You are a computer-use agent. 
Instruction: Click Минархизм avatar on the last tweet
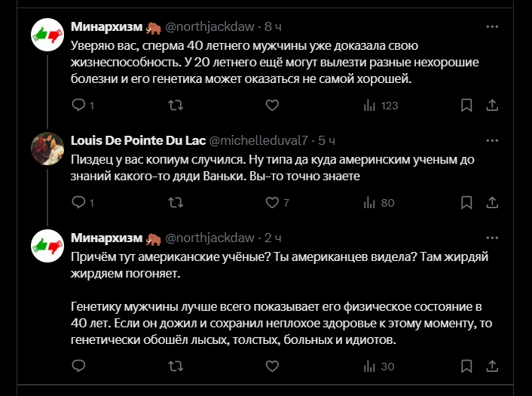47,245
